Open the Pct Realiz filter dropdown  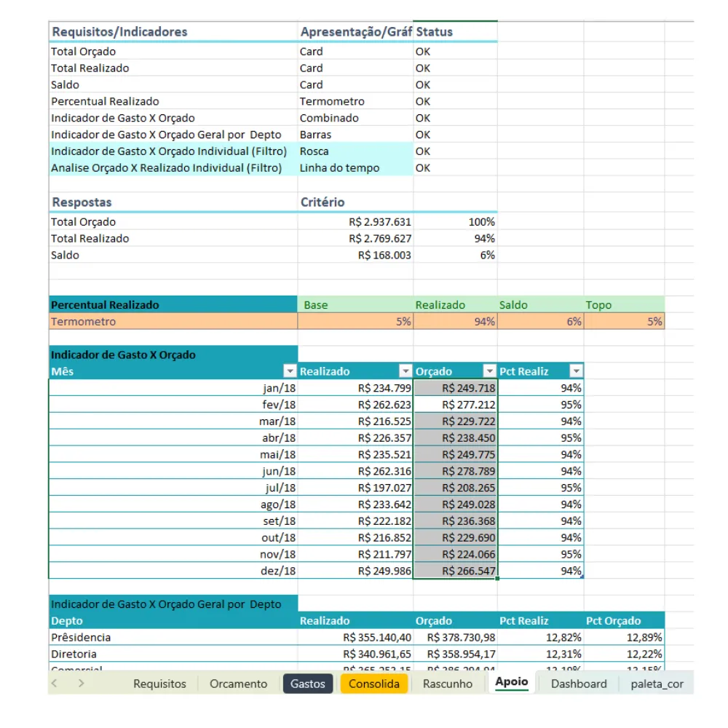[x=576, y=371]
